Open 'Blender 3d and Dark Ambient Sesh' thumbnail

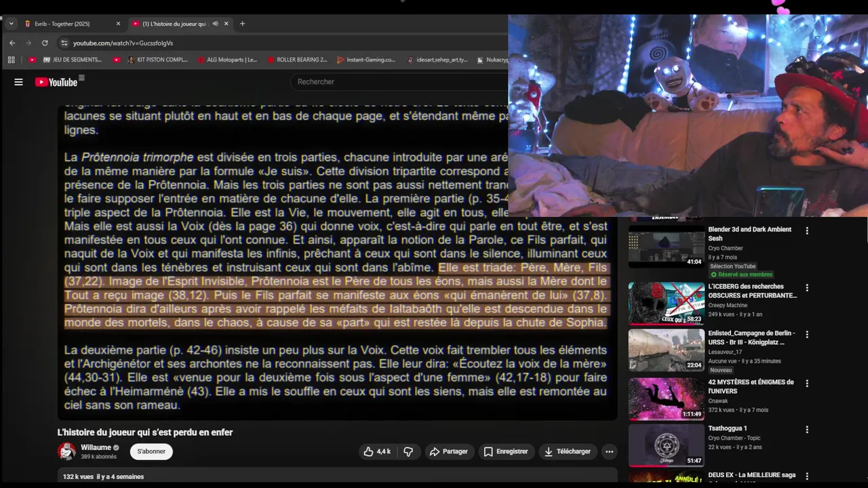click(666, 246)
